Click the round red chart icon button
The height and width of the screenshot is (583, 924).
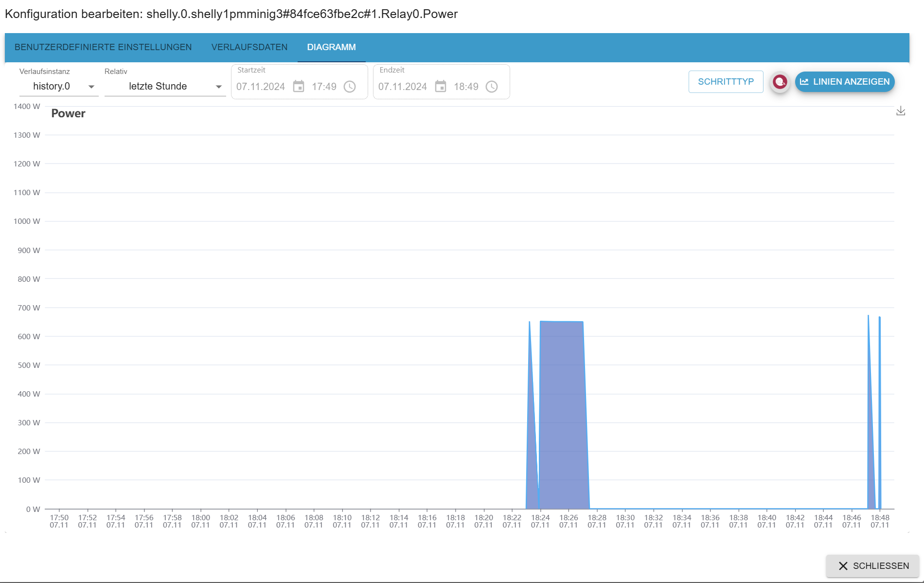click(x=780, y=82)
